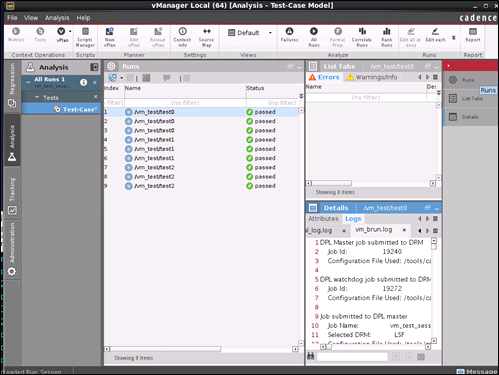
Task: Open the Analysis menu
Action: pyautogui.click(x=57, y=18)
